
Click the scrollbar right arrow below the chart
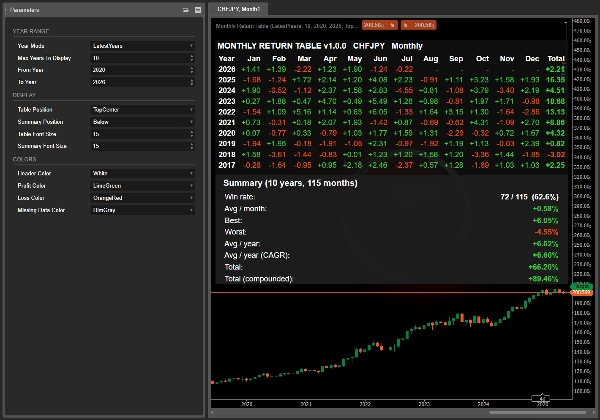coord(594,412)
